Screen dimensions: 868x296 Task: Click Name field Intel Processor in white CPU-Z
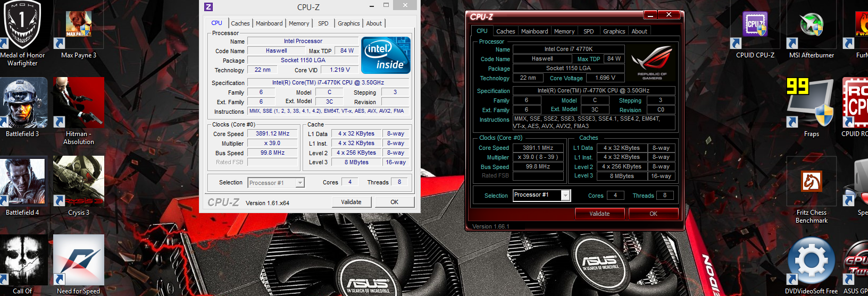(x=303, y=41)
